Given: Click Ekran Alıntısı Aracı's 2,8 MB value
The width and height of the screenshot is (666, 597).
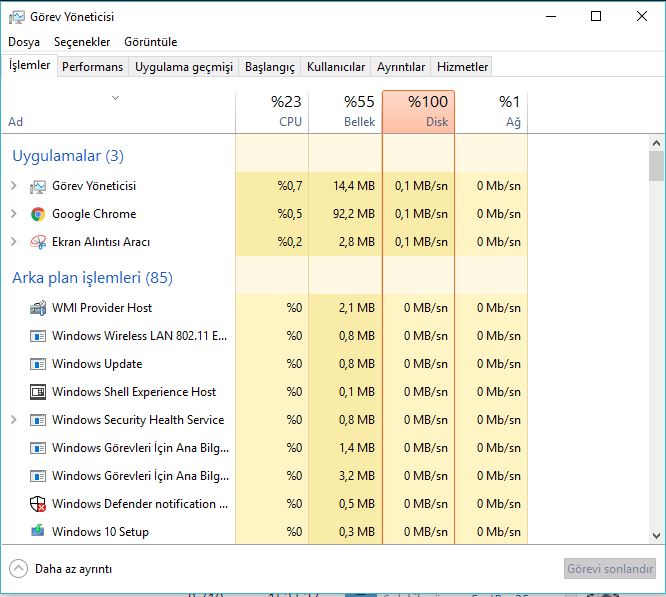Looking at the screenshot, I should pyautogui.click(x=357, y=242).
